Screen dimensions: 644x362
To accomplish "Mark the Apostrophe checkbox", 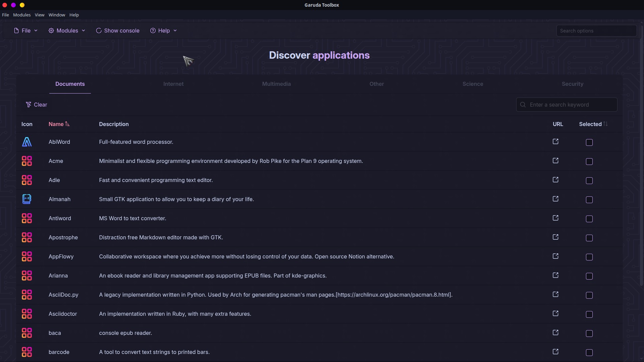I will [x=589, y=238].
